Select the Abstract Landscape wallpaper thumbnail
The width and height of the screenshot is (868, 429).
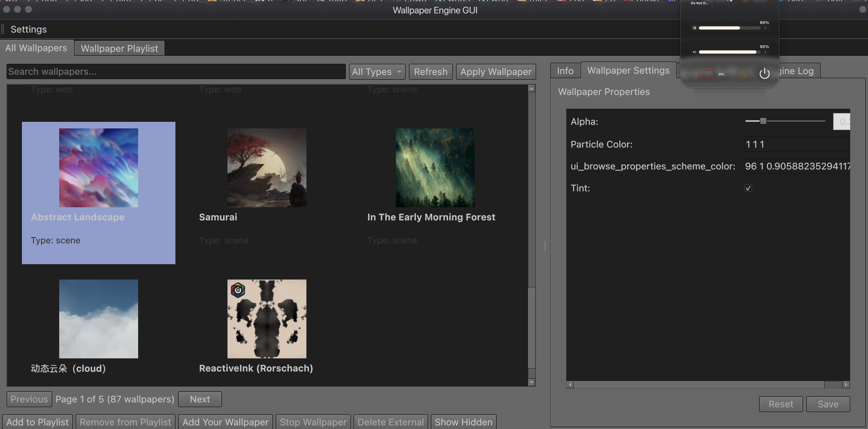98,168
